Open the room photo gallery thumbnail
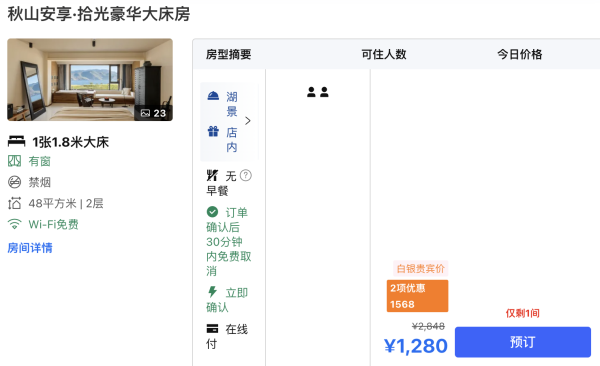 coord(90,80)
